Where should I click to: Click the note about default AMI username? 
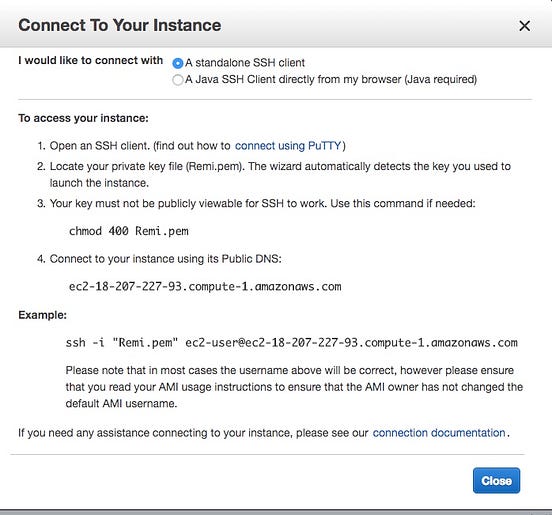[x=294, y=387]
